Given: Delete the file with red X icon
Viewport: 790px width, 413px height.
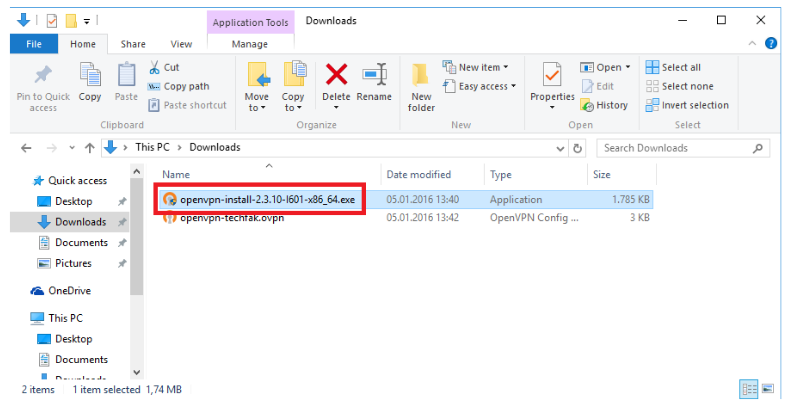Looking at the screenshot, I should point(336,75).
